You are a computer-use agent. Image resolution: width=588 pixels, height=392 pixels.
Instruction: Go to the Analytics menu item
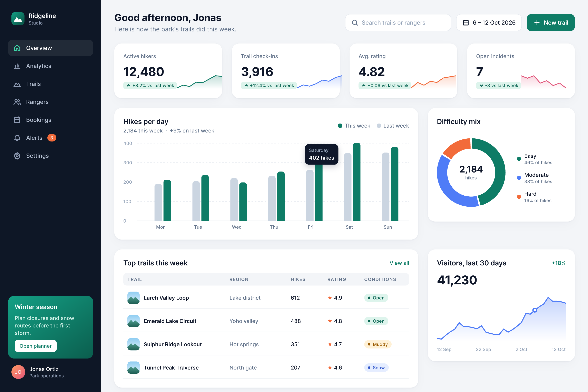coord(50,66)
